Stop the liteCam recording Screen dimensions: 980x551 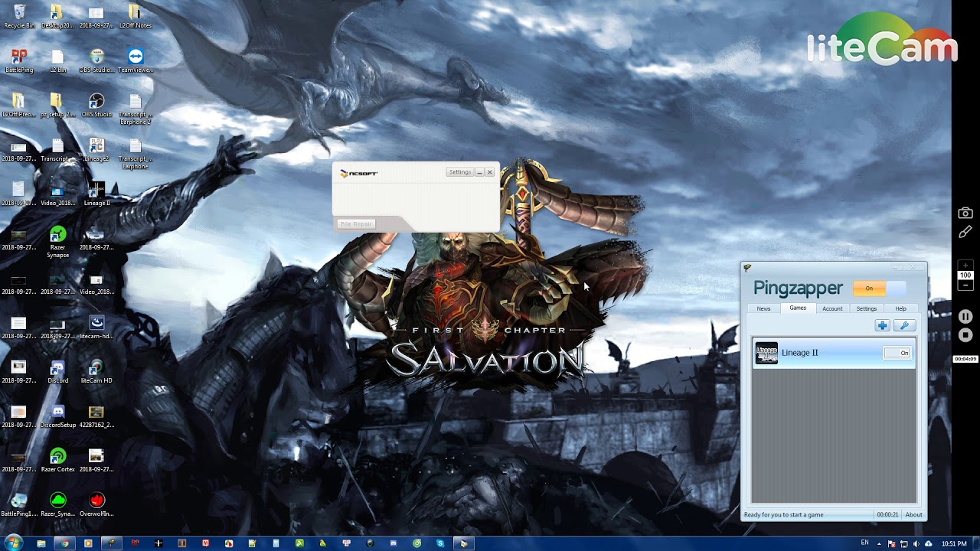pyautogui.click(x=965, y=334)
